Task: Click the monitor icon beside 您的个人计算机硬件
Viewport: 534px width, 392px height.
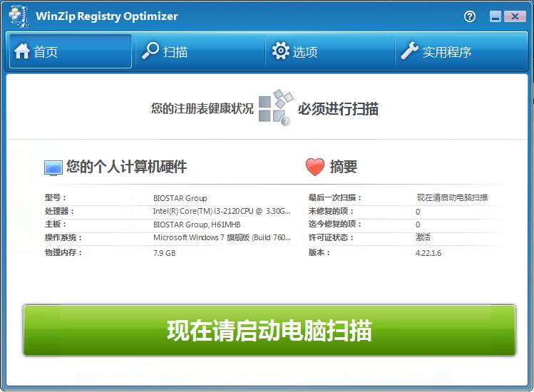Action: (x=53, y=167)
